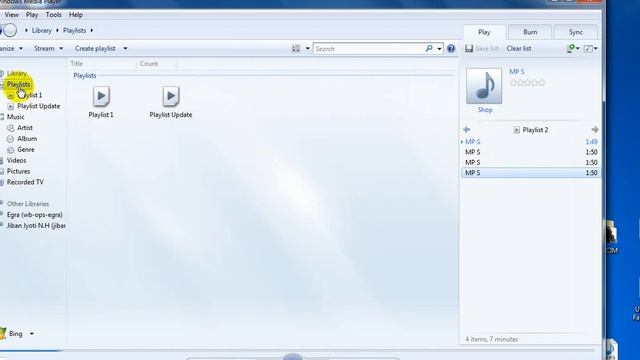Select the highlighted fourth MP S track
This screenshot has height=360, width=640.
531,173
